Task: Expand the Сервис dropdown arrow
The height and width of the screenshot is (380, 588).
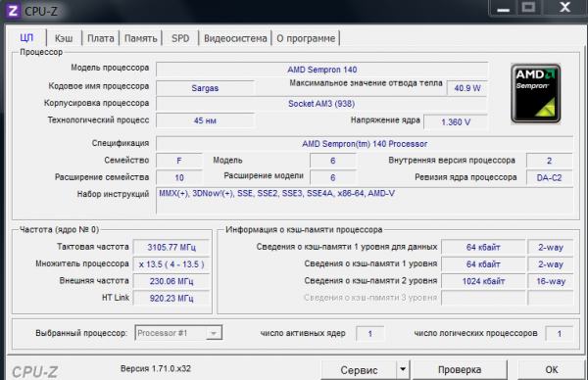Action: 403,370
